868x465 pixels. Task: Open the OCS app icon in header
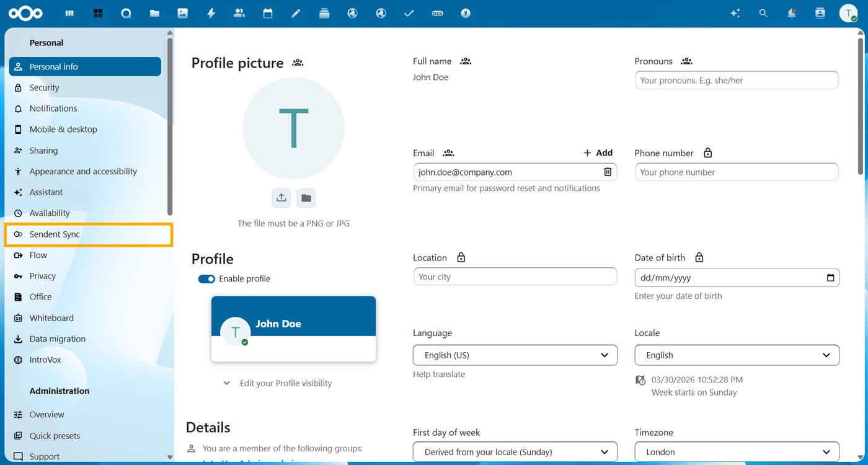pos(438,13)
